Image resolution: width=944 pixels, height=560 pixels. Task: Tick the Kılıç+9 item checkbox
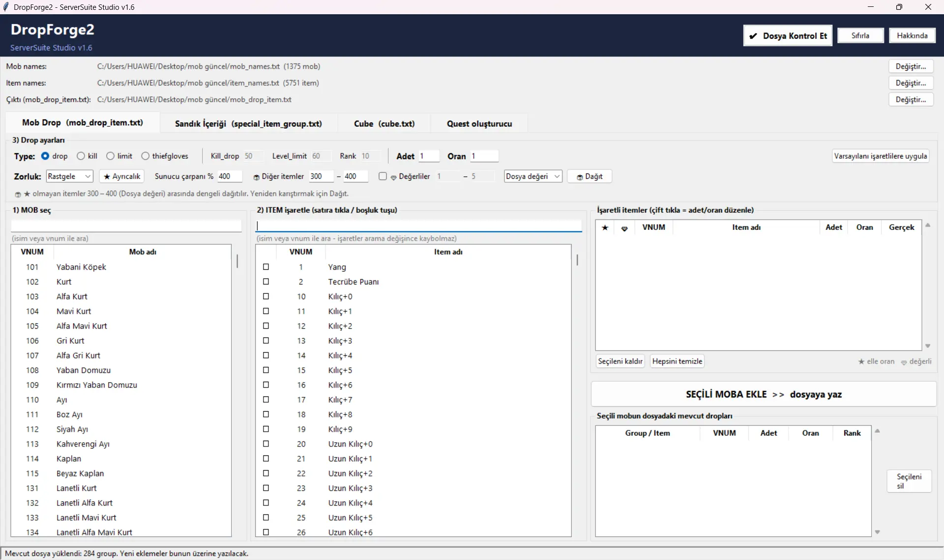[266, 429]
